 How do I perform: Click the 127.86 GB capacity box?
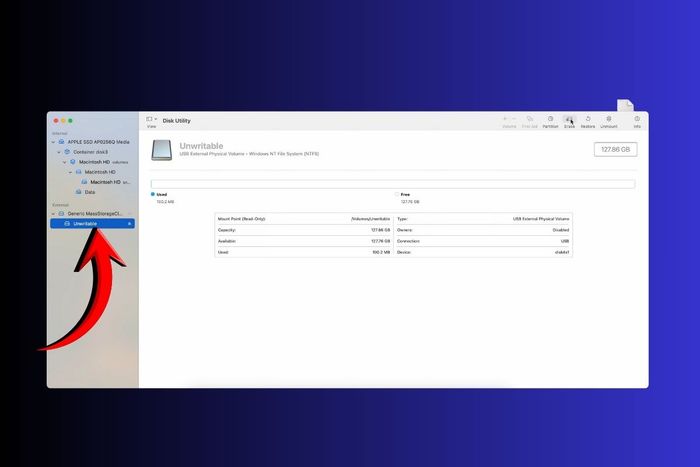click(615, 150)
